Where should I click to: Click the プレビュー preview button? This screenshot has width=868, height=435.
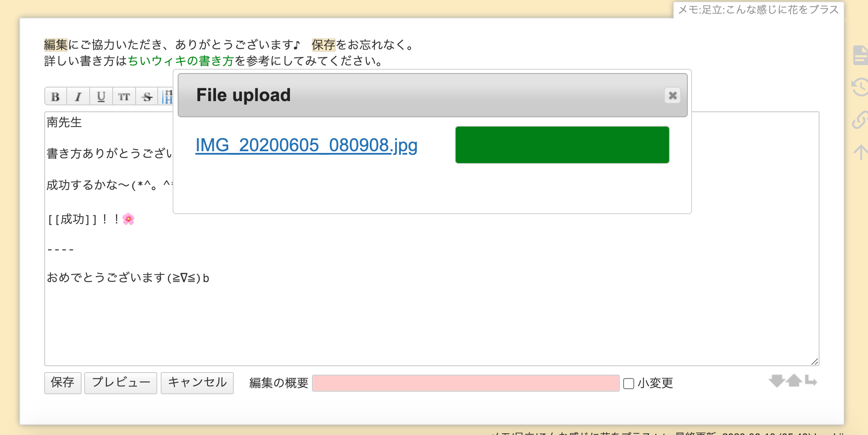pyautogui.click(x=121, y=383)
